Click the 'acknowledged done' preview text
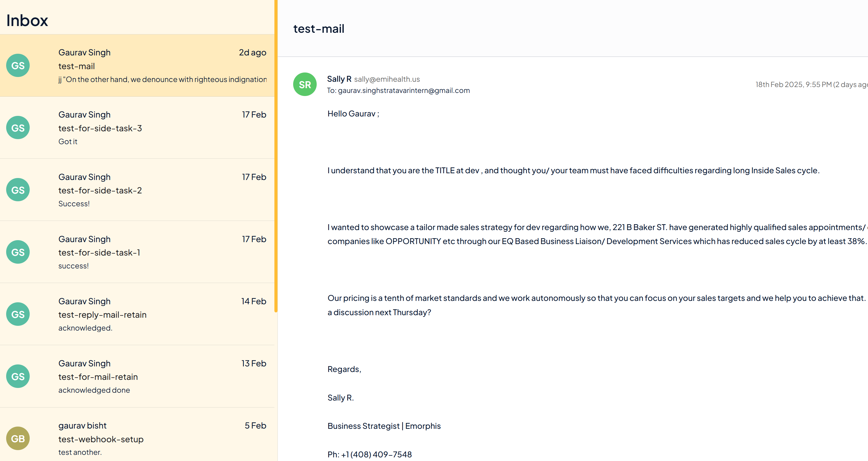This screenshot has height=461, width=868. coord(94,390)
